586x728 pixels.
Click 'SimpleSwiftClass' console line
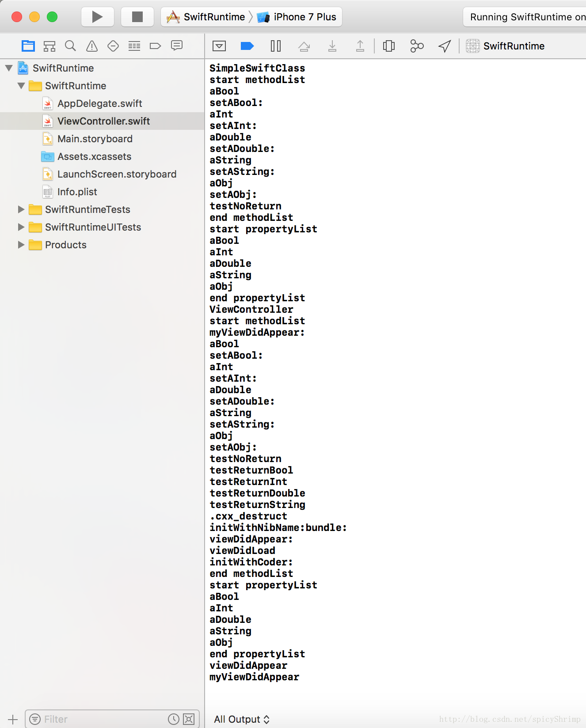[x=257, y=68]
